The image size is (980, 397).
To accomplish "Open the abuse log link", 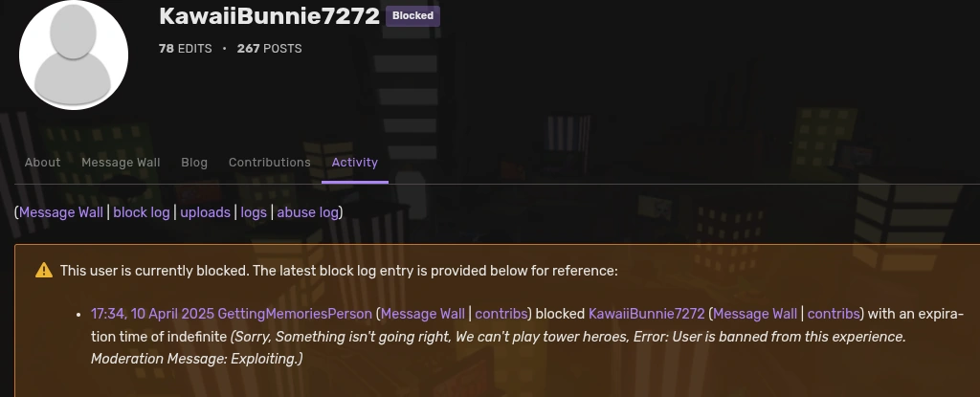I will pos(307,212).
